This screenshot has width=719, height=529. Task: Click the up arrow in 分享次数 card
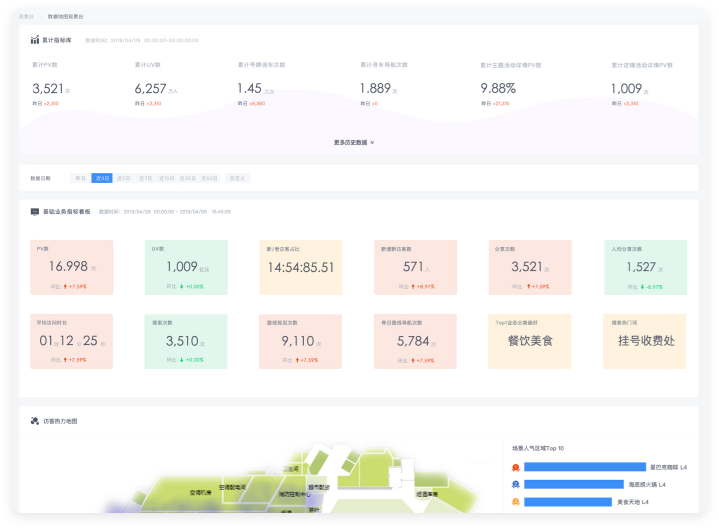528,287
